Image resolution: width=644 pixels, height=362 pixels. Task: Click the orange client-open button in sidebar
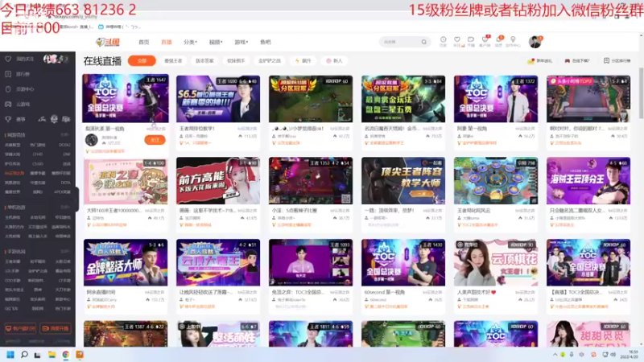tap(20, 328)
